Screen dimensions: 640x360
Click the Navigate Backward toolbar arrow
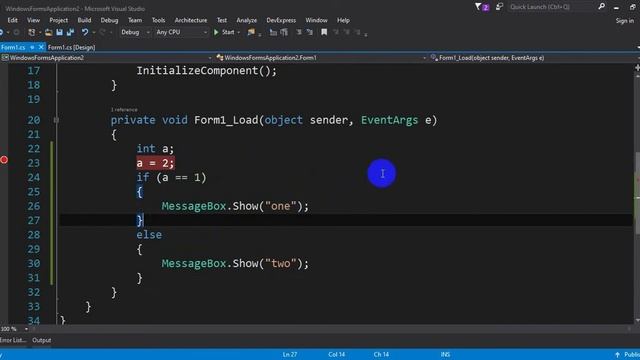coord(2,32)
